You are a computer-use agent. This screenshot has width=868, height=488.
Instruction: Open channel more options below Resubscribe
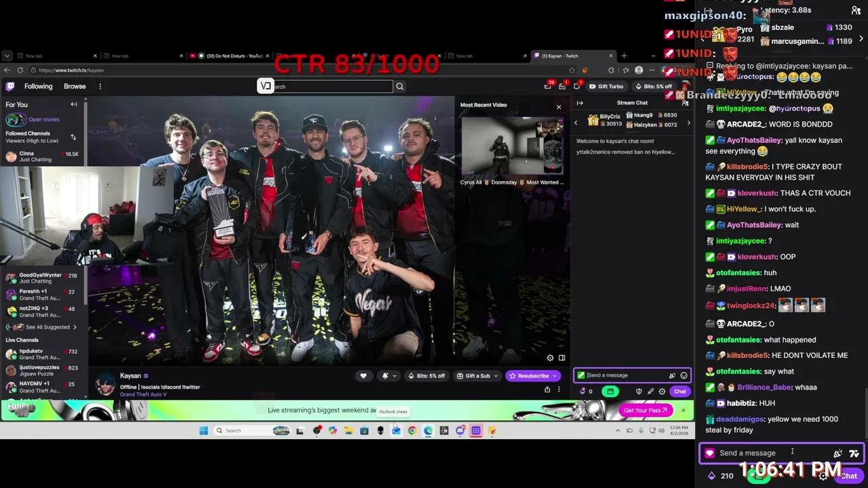pos(559,390)
